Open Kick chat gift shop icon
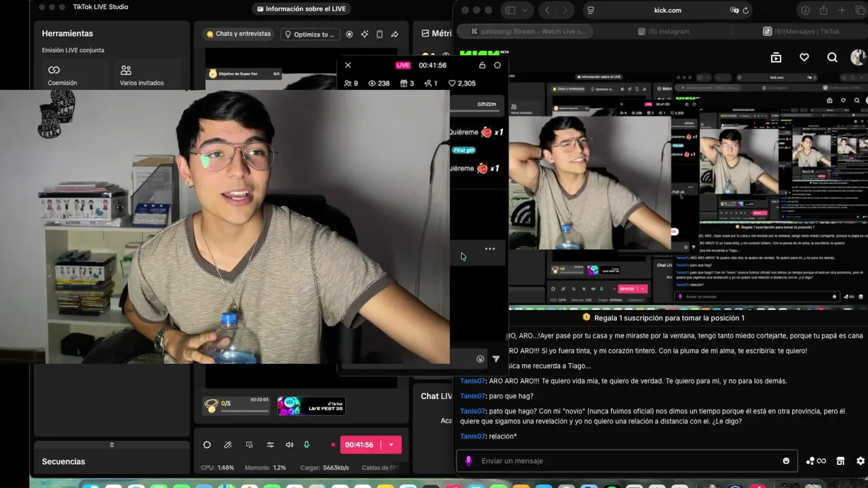Image resolution: width=868 pixels, height=488 pixels. click(840, 461)
